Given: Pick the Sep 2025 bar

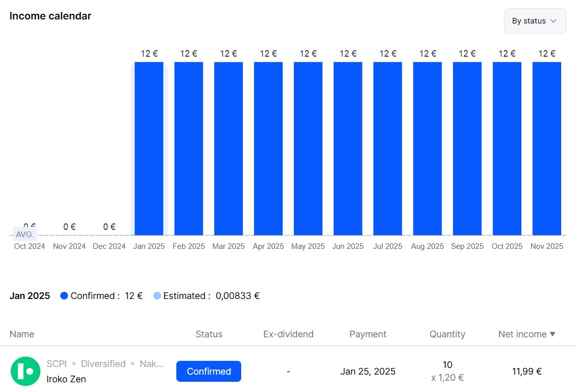Looking at the screenshot, I should click(x=467, y=149).
